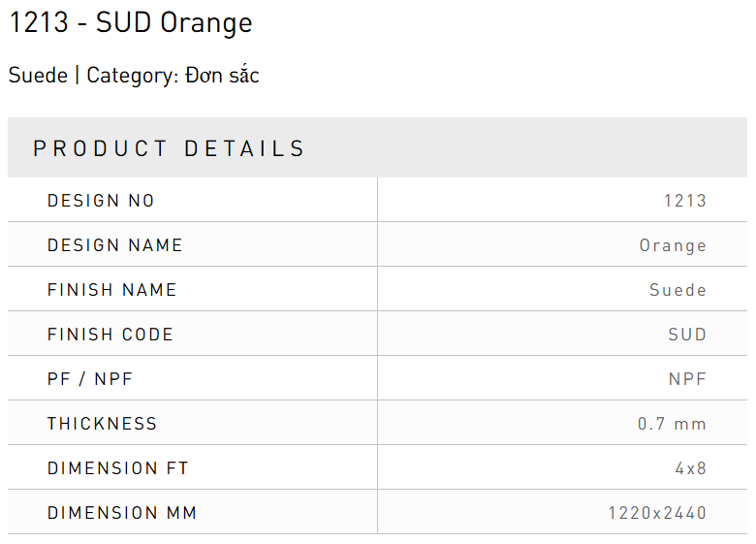Select the "Orange" design name table value
The width and height of the screenshot is (756, 544).
click(673, 245)
